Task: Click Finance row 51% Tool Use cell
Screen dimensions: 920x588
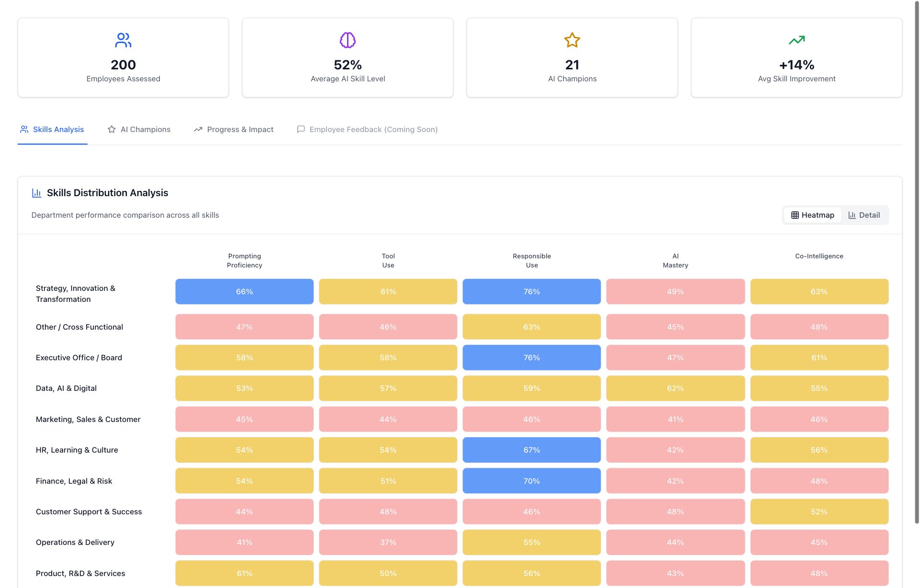Action: (x=388, y=481)
